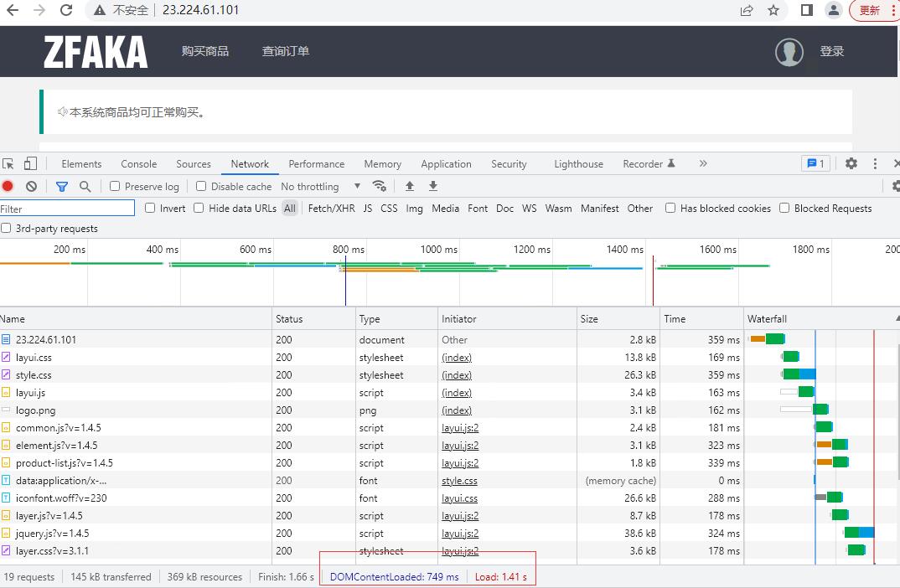Click the import HAR upload arrow icon
Image resolution: width=900 pixels, height=588 pixels.
point(410,186)
